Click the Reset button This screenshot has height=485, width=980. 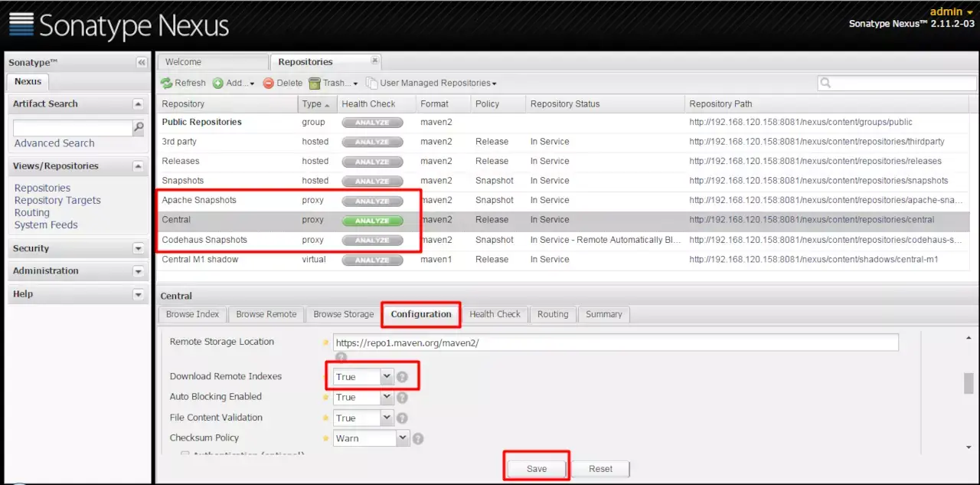click(x=600, y=469)
